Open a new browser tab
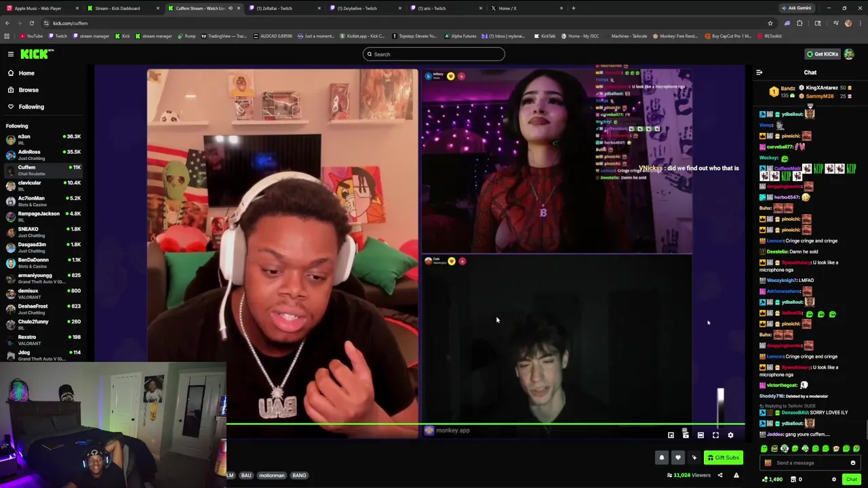The image size is (868, 488). click(574, 8)
